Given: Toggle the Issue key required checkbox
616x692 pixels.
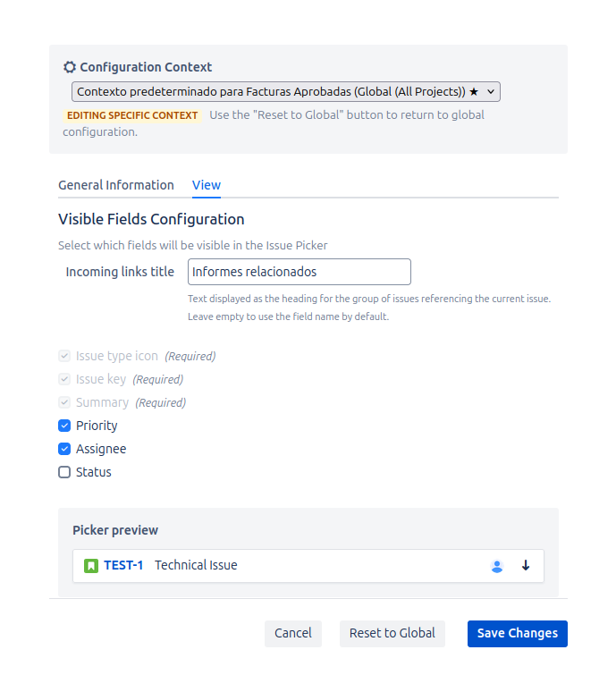Looking at the screenshot, I should pyautogui.click(x=64, y=379).
